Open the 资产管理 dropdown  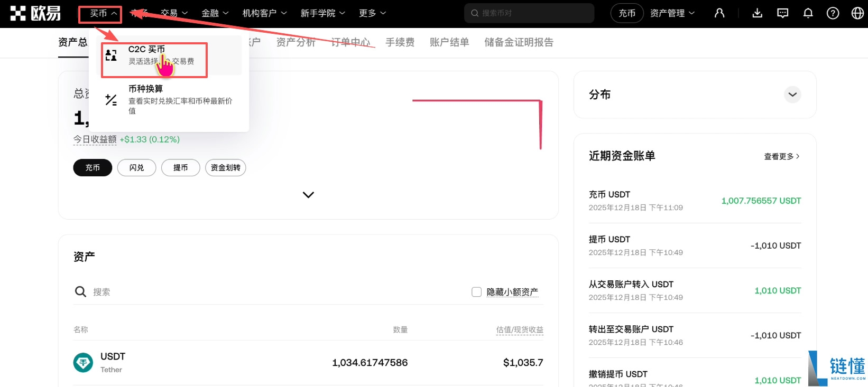tap(672, 13)
